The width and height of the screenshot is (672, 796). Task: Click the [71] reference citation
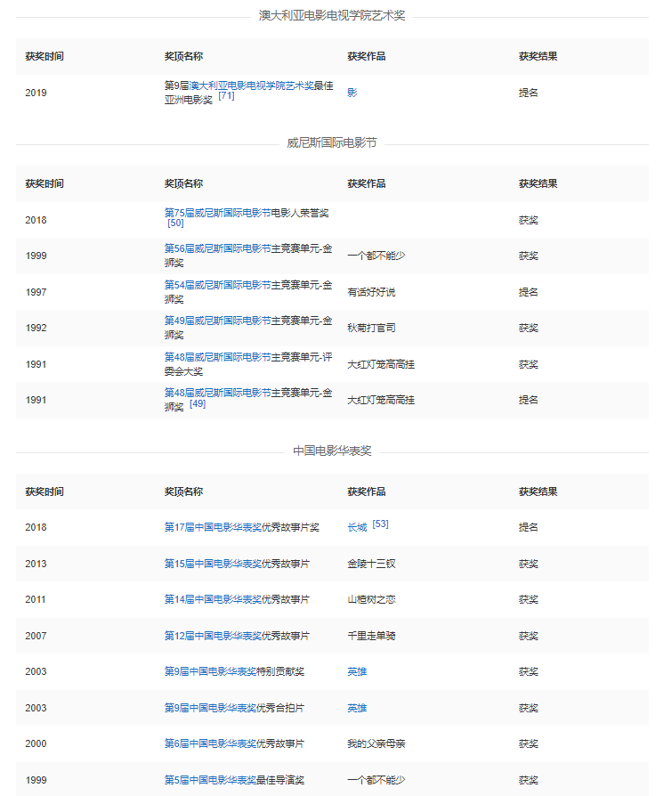point(226,96)
